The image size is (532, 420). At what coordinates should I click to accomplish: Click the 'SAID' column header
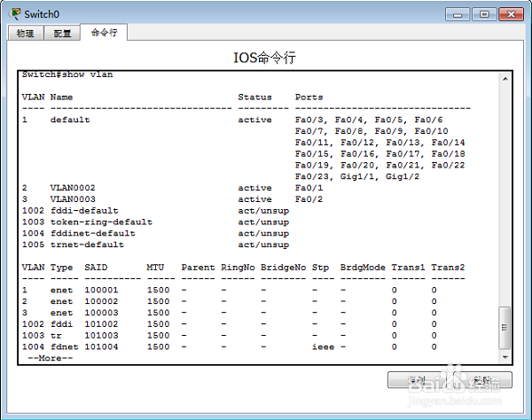coord(96,268)
